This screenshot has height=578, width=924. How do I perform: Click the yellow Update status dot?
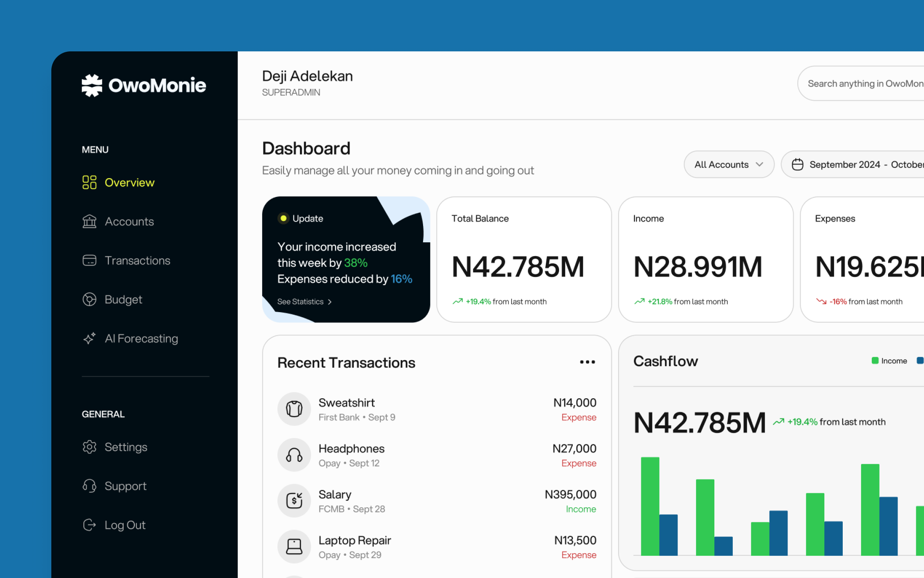point(283,218)
